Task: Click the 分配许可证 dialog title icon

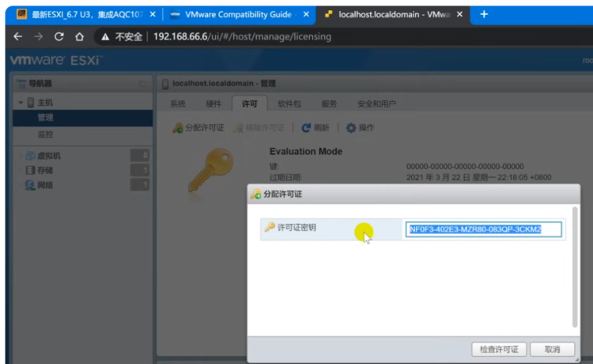Action: tap(256, 194)
